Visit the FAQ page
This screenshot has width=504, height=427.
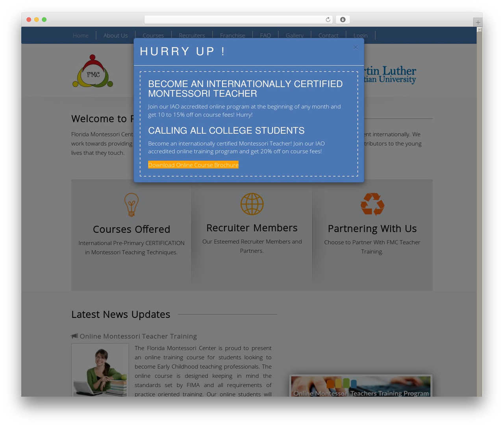[x=265, y=35]
